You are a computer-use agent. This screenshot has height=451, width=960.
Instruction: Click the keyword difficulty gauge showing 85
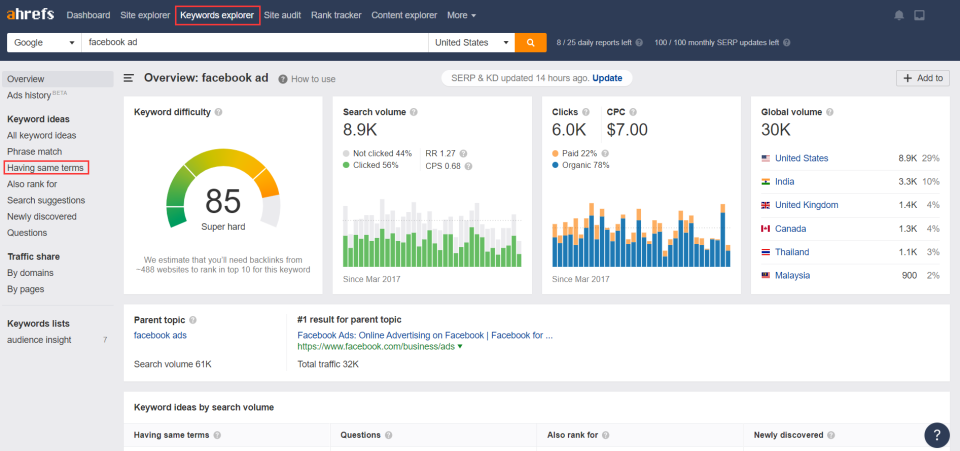pos(223,190)
